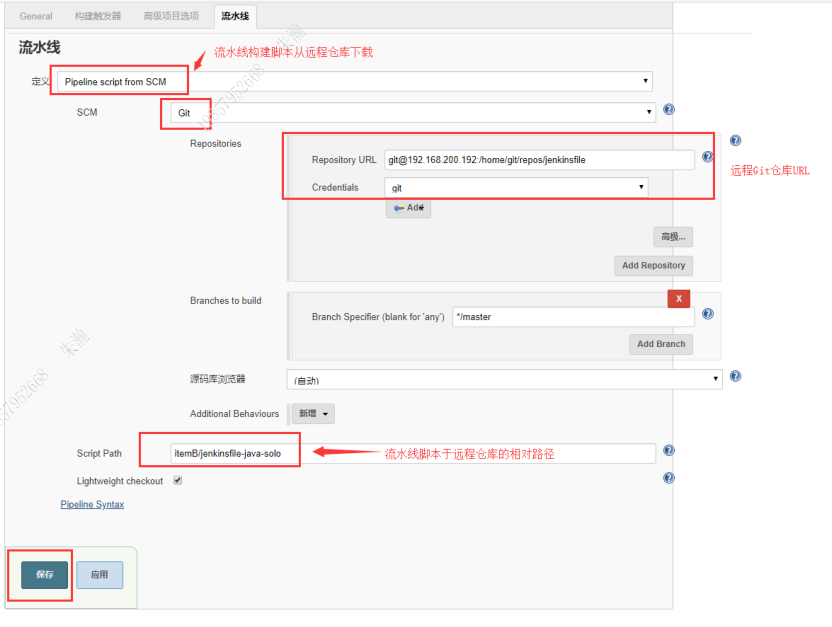Open help for Lightweight checkout option
832x627 pixels.
[669, 478]
